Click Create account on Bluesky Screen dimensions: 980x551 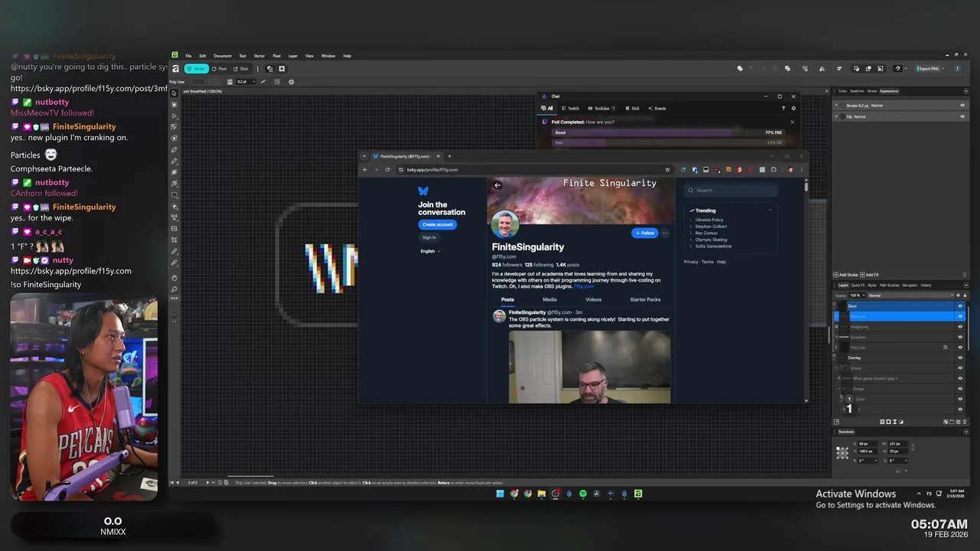tap(437, 224)
